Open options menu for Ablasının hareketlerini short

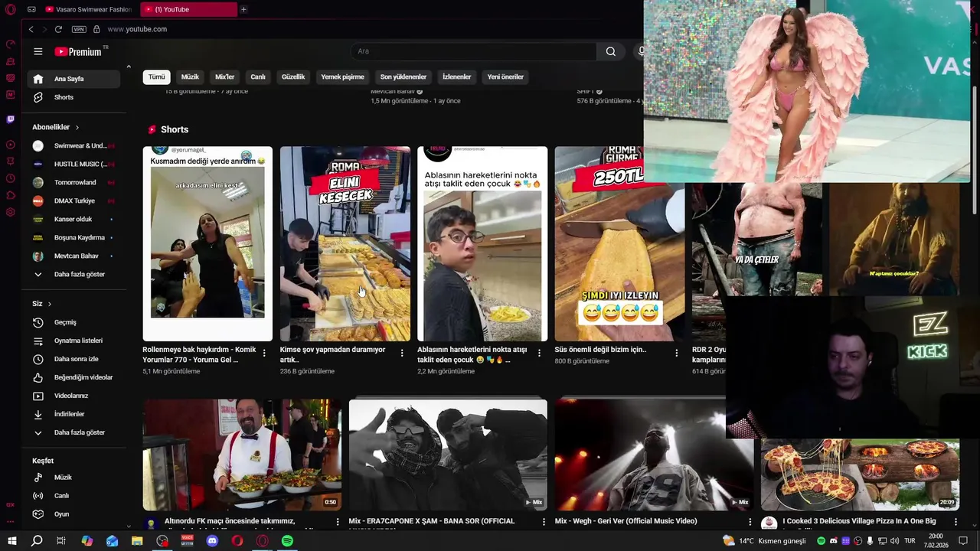point(539,353)
